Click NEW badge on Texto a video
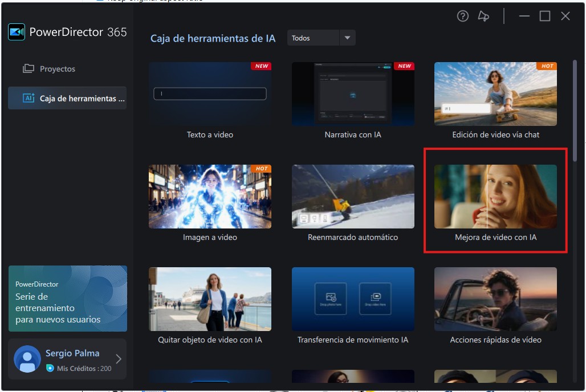The height and width of the screenshot is (392, 586). click(x=262, y=66)
